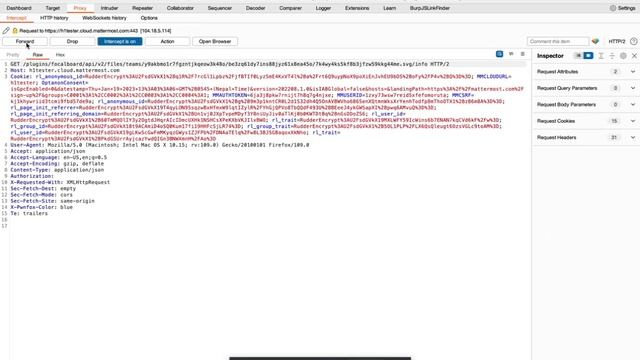Open the Action dropdown button
The height and width of the screenshot is (360, 640).
coord(167,41)
